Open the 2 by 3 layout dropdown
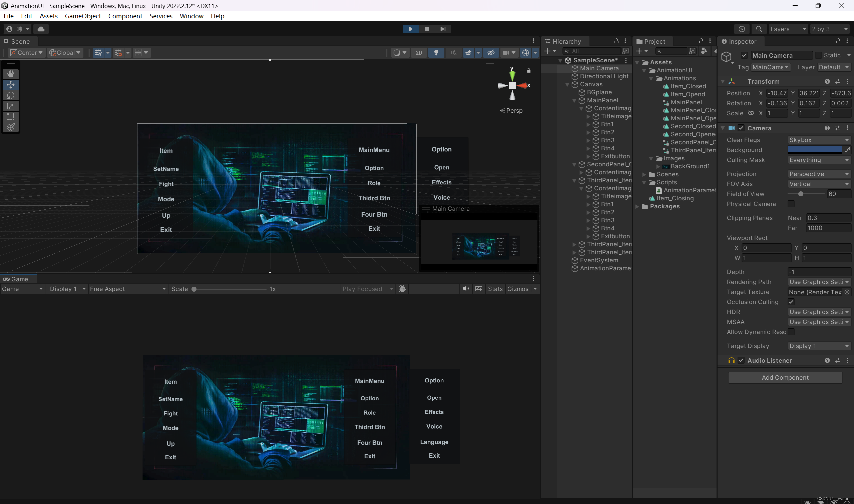The height and width of the screenshot is (504, 854). pyautogui.click(x=830, y=29)
